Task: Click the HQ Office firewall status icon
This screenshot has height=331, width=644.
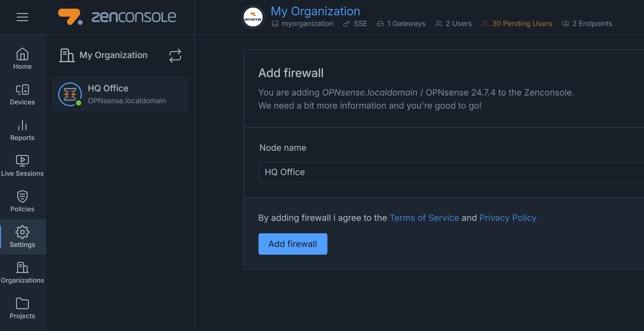Action: (70, 94)
